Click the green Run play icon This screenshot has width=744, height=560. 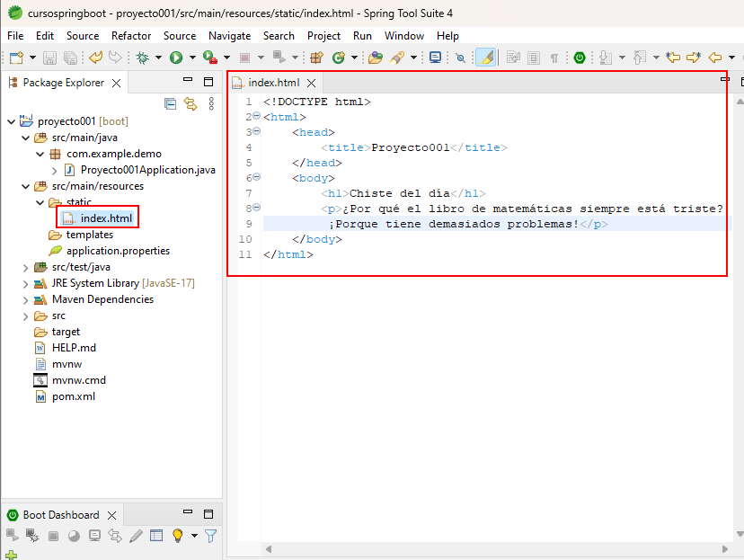(176, 58)
